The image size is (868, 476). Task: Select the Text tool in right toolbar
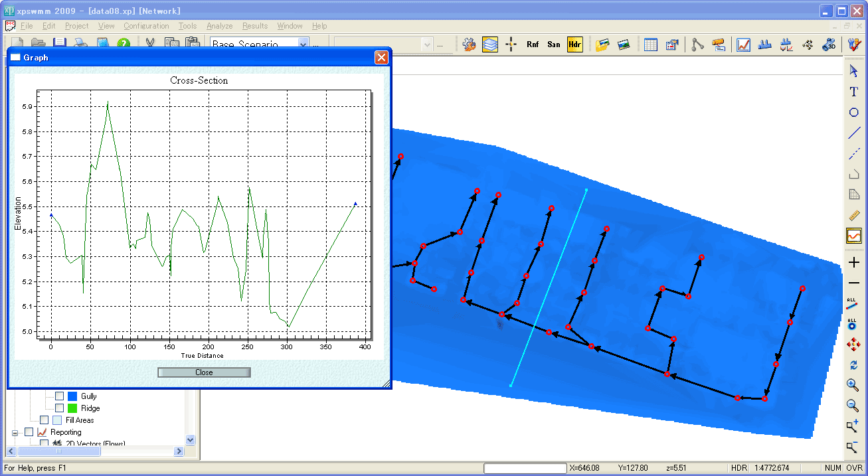pyautogui.click(x=854, y=92)
